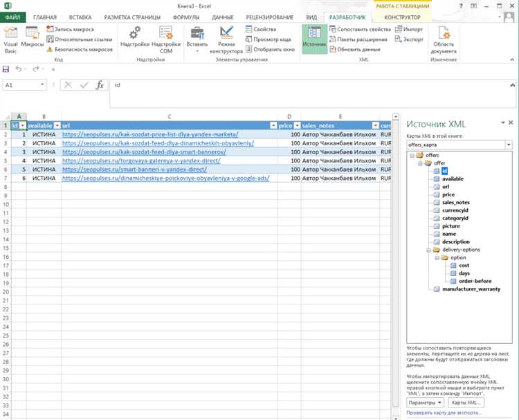Select the manufacturer_warranty XML element
This screenshot has height=420, width=519.
(x=471, y=289)
